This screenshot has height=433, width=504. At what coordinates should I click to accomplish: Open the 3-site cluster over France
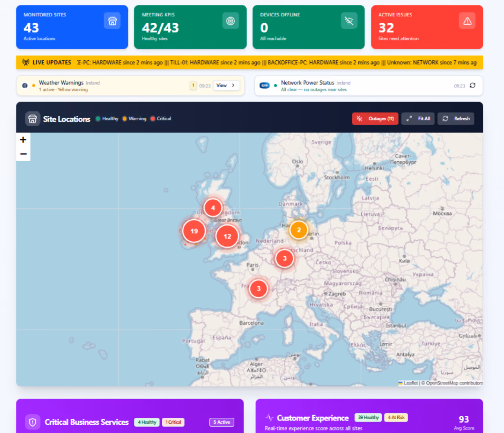pos(258,289)
